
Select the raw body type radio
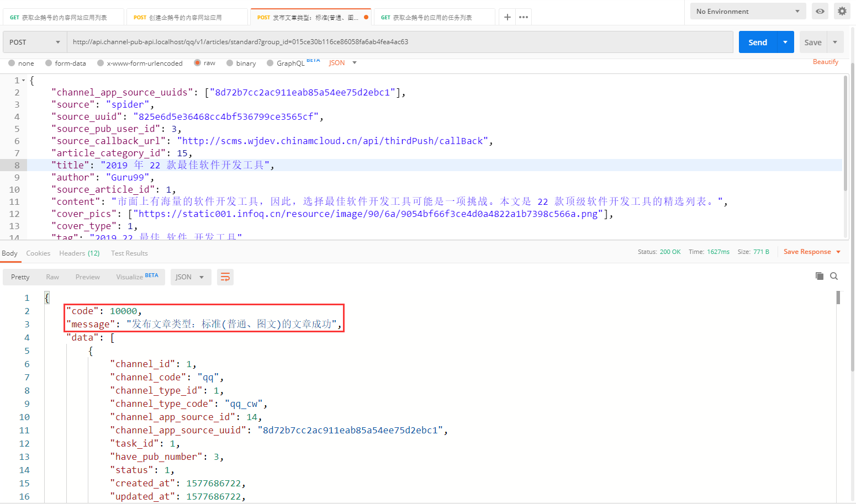tap(197, 63)
